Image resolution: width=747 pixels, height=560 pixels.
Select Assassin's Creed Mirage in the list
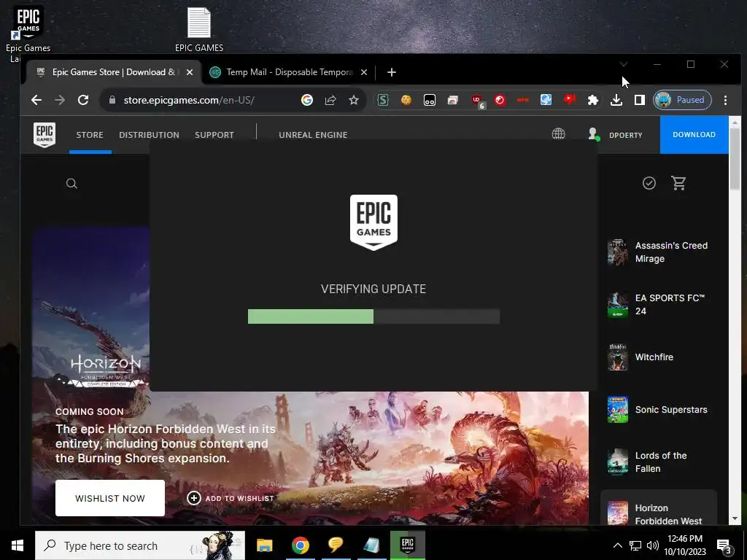coord(659,252)
